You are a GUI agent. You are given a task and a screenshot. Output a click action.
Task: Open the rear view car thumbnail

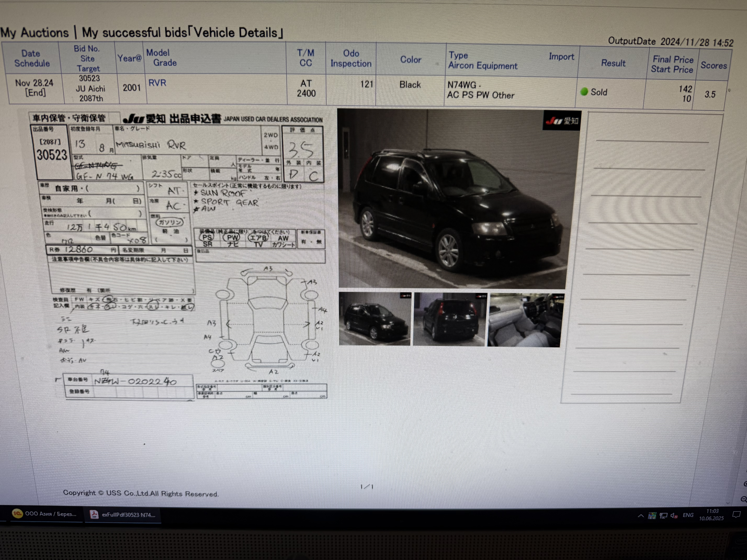click(450, 320)
